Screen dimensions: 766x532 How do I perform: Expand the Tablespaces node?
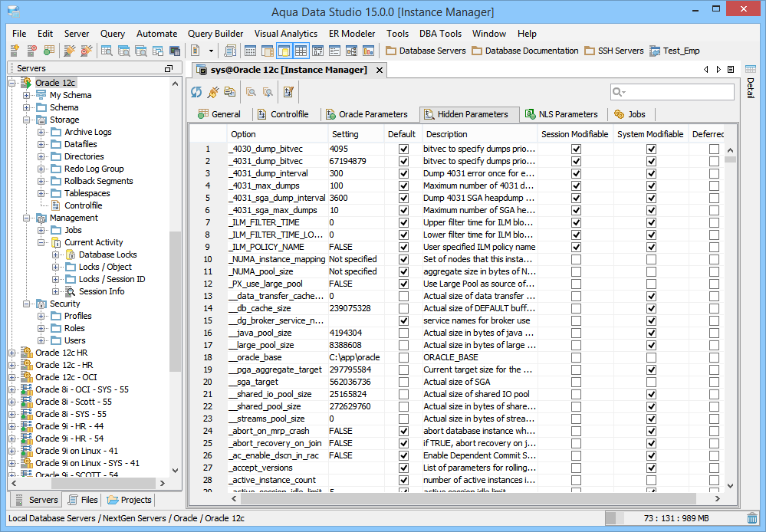coord(41,193)
